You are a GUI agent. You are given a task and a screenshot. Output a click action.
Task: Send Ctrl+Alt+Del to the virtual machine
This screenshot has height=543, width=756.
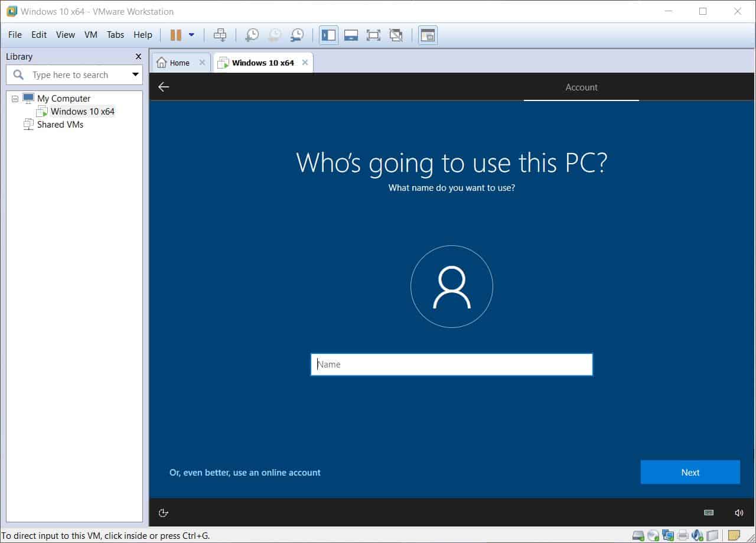220,35
